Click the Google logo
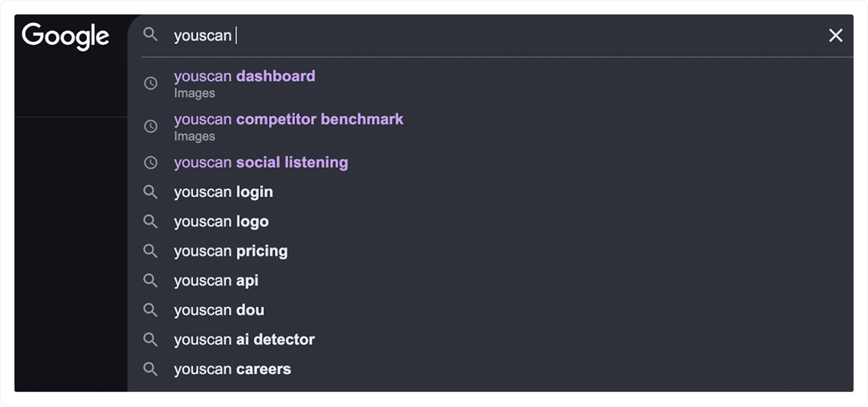The image size is (868, 407). (65, 36)
